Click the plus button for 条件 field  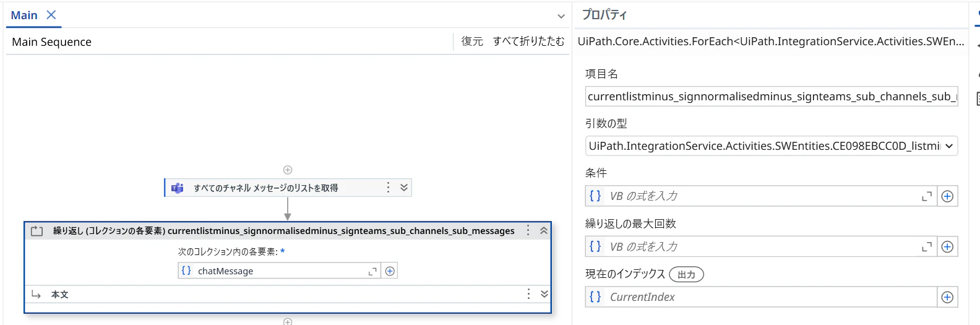click(x=947, y=196)
